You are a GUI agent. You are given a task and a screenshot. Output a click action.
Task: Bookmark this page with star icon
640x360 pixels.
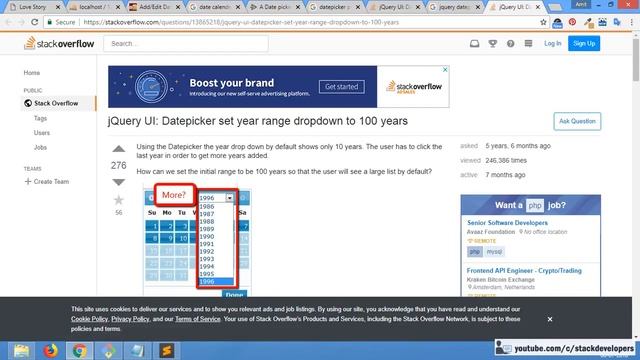point(543,22)
